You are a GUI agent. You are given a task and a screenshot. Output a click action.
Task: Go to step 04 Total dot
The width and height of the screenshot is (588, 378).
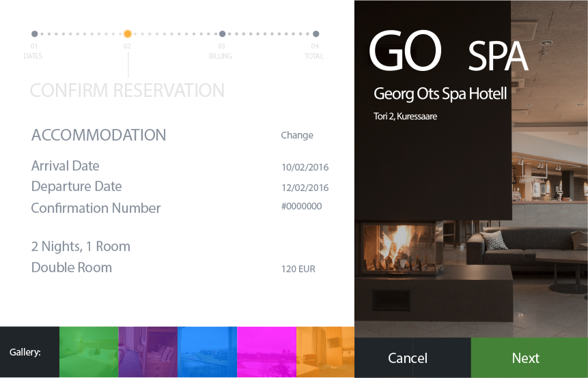click(x=316, y=33)
